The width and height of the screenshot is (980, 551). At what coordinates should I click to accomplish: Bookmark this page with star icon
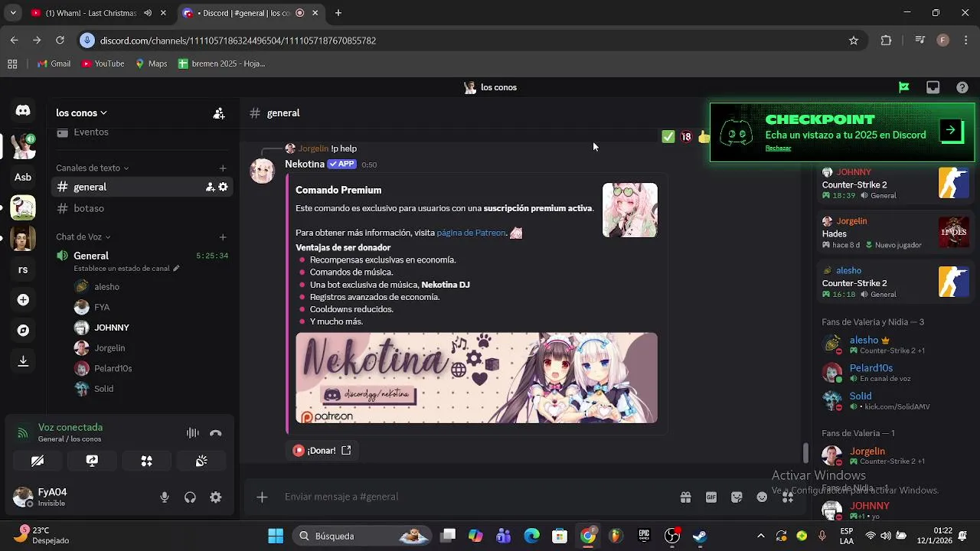[x=854, y=41]
